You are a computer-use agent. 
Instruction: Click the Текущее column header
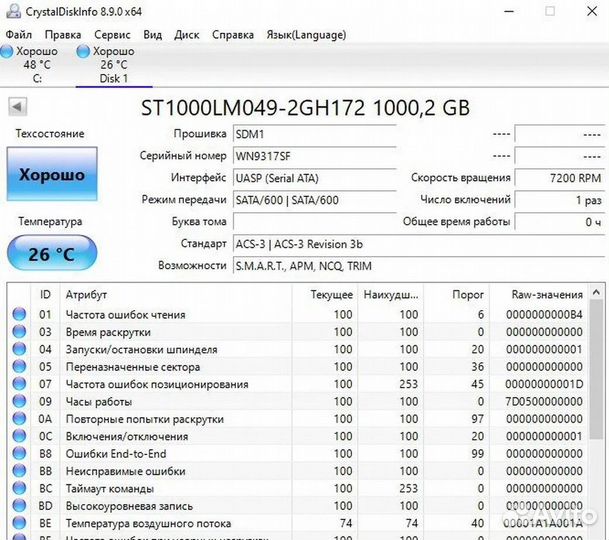tap(325, 294)
